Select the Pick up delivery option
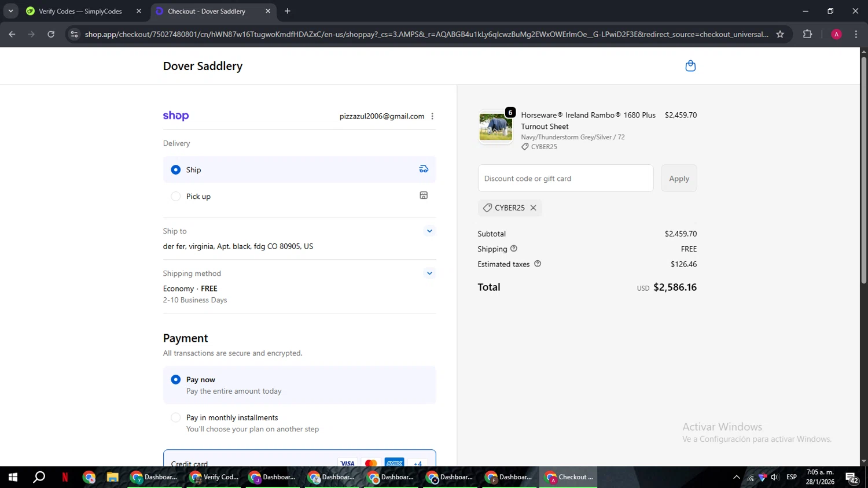 pos(176,197)
